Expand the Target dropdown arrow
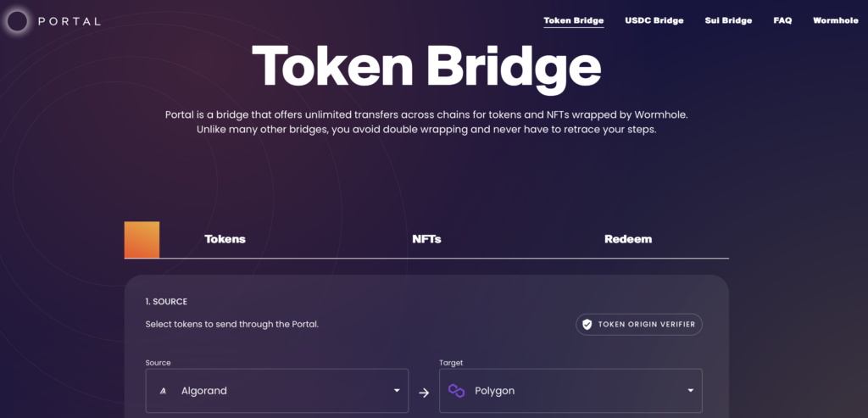This screenshot has height=418, width=868. [x=690, y=391]
